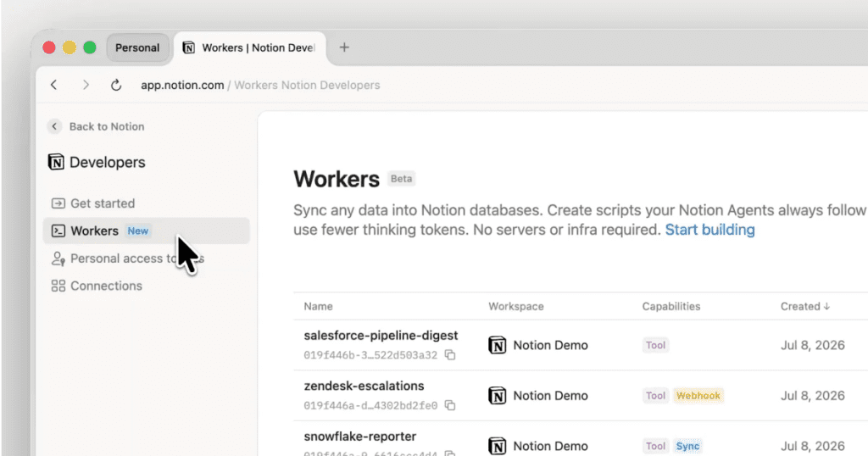This screenshot has height=456, width=868.
Task: Copy the salesforce-pipeline-digest worker ID
Action: tap(451, 355)
